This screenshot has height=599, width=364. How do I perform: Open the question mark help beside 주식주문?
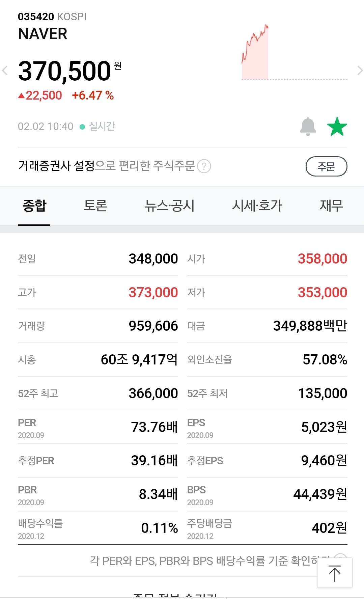204,166
